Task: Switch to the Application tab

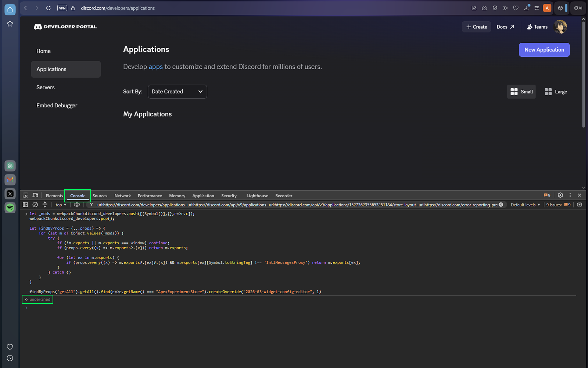Action: 203,196
